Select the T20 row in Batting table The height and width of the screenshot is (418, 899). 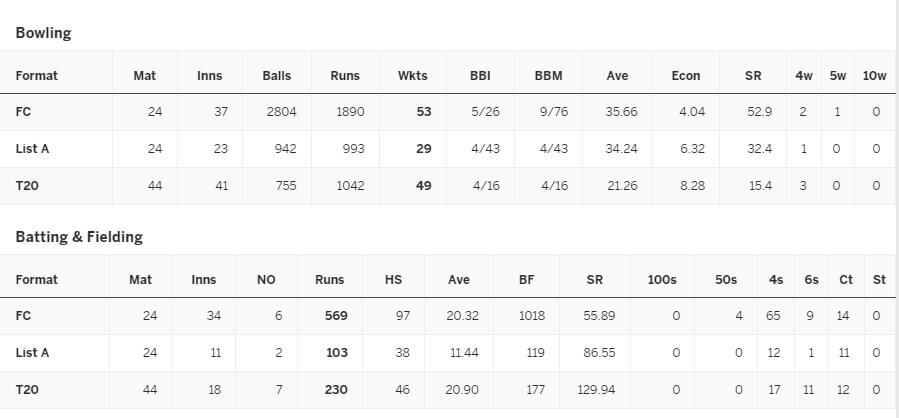click(448, 389)
